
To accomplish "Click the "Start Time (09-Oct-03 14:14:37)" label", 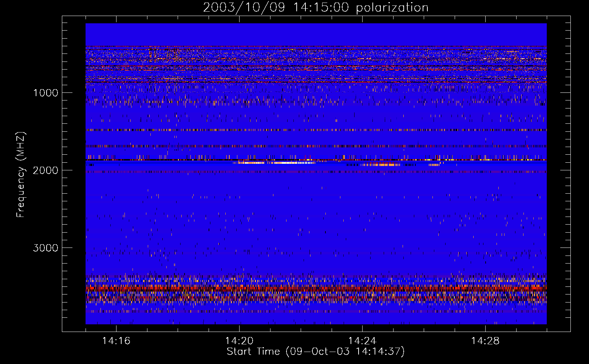I will click(x=316, y=352).
